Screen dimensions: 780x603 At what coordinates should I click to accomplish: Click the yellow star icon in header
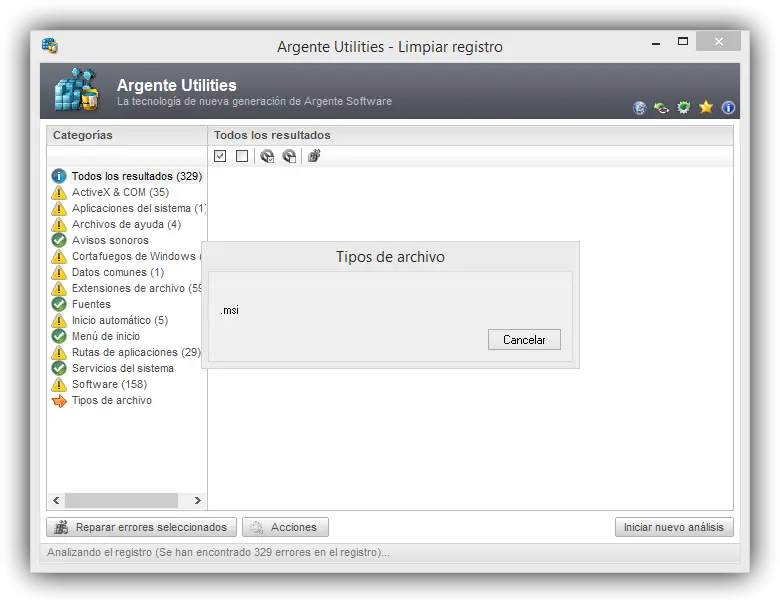coord(706,107)
